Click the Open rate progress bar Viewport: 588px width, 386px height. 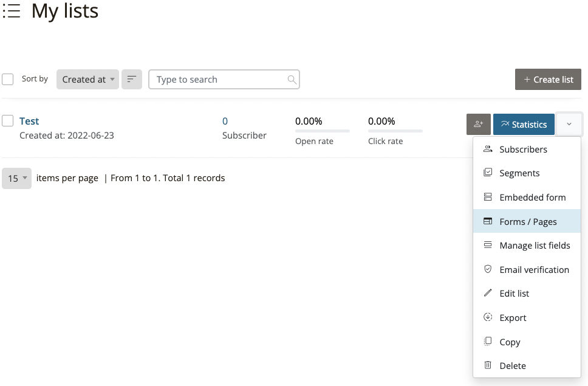point(323,131)
